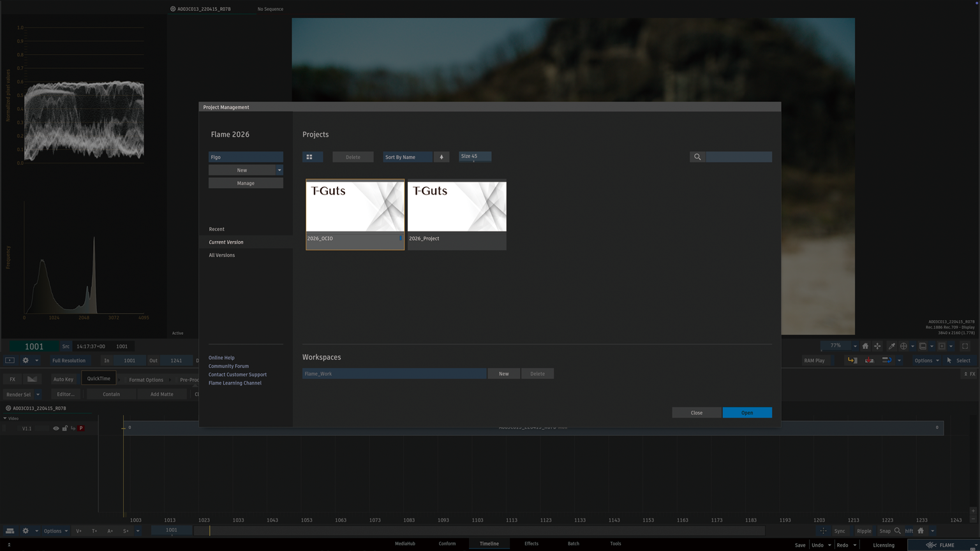Toggle Snap in timeline
980x551 pixels.
point(885,531)
